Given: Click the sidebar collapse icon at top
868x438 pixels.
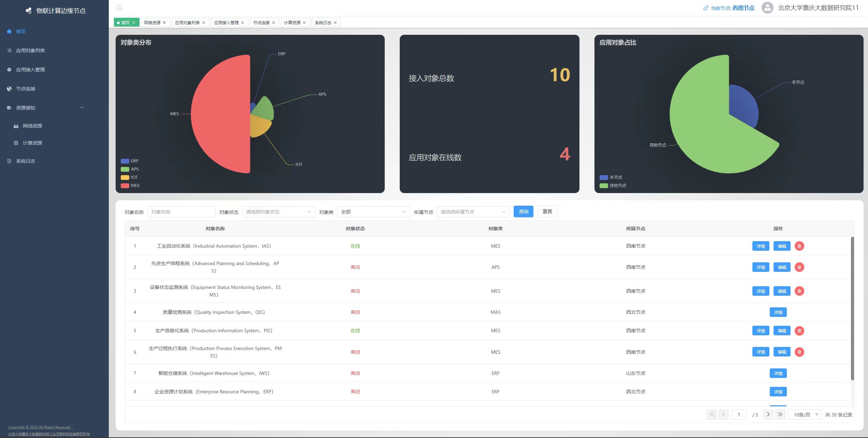Looking at the screenshot, I should (119, 8).
